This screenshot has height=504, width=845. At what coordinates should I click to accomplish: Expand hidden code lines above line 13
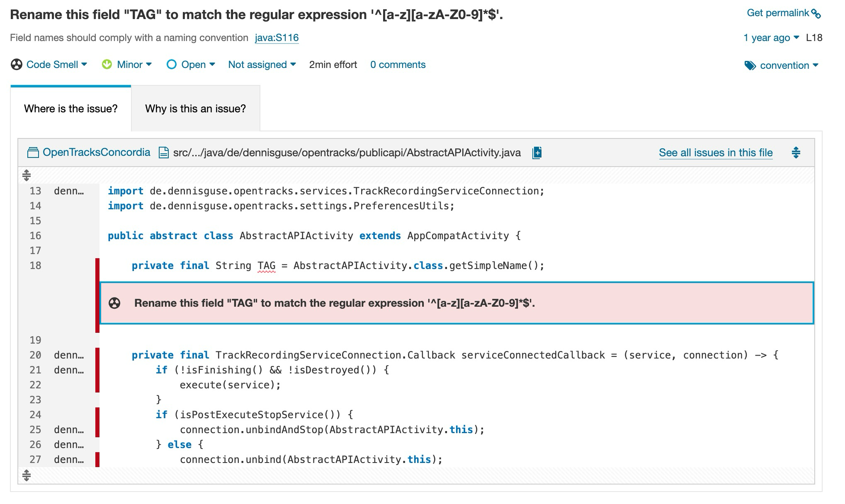point(27,174)
